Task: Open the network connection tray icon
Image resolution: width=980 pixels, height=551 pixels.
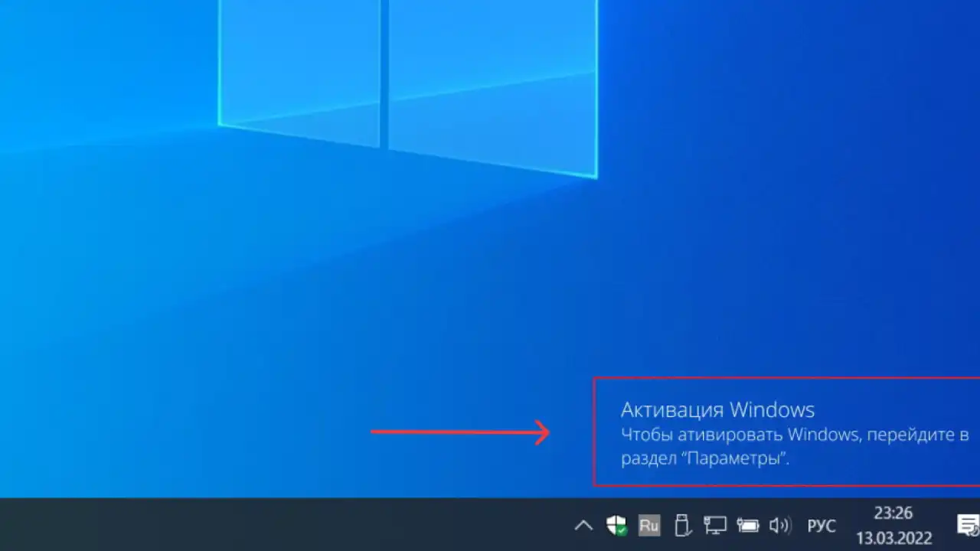Action: [715, 525]
